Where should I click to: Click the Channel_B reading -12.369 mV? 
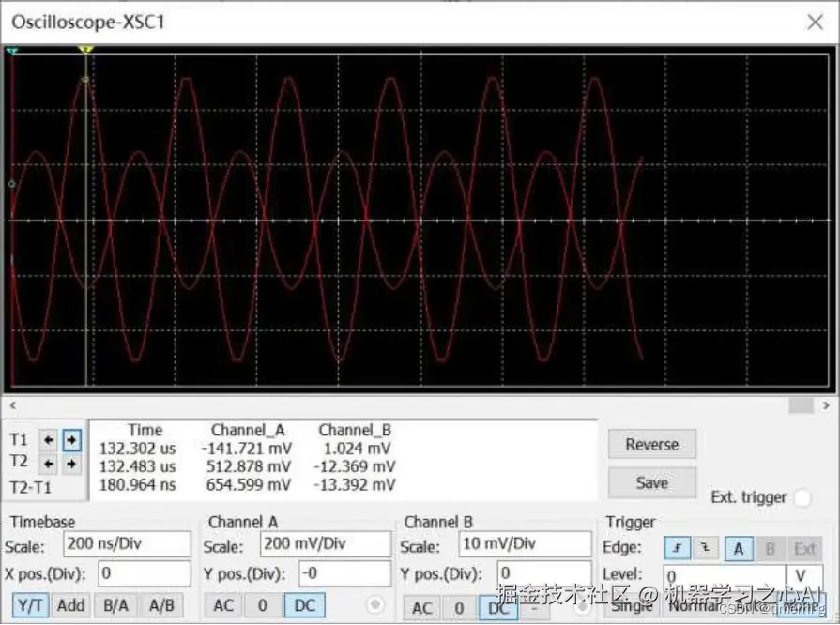tap(355, 466)
